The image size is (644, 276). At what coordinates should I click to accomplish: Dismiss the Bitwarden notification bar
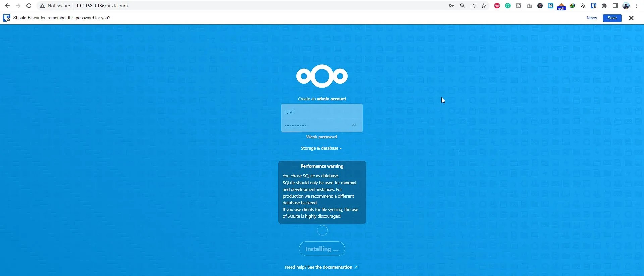click(631, 18)
